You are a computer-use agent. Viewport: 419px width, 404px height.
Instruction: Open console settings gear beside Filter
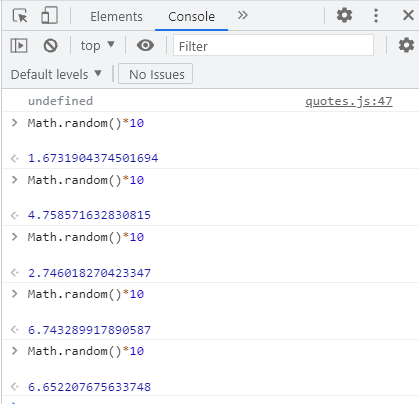[406, 45]
